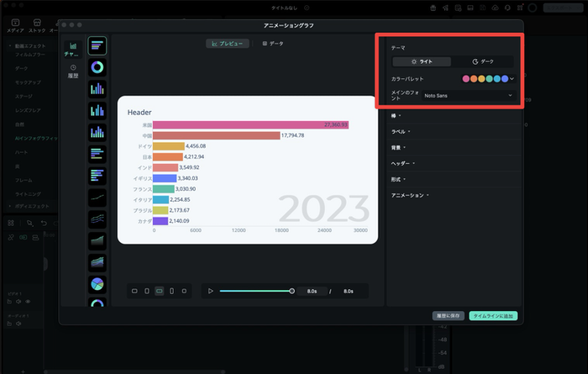Select the multi-line chart style thumbnail
The image size is (588, 374).
point(97,219)
